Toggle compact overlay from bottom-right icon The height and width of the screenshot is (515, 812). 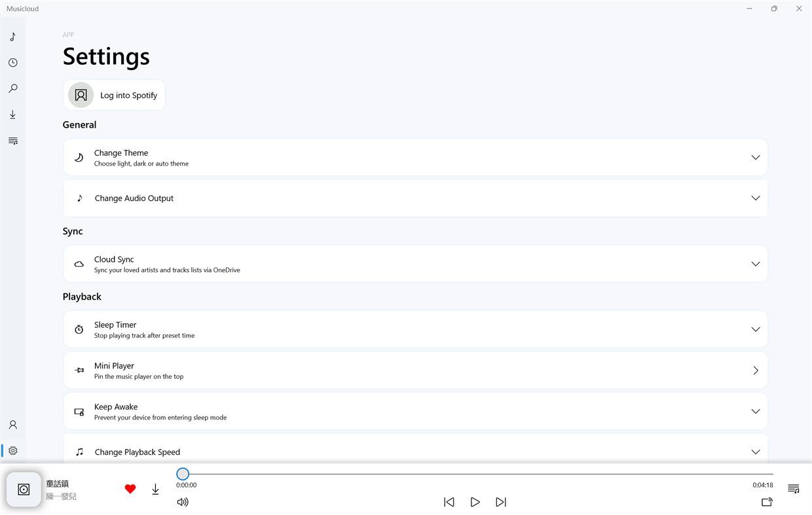click(767, 502)
